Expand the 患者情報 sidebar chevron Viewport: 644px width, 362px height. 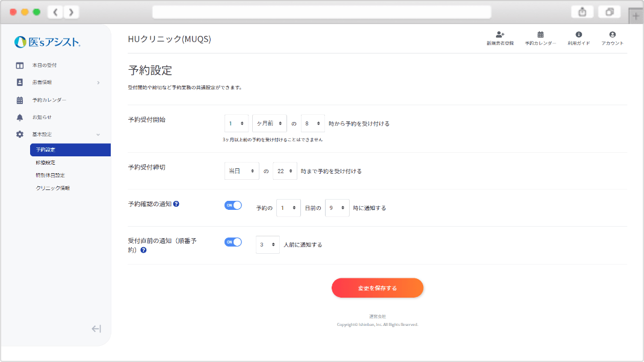pos(98,82)
